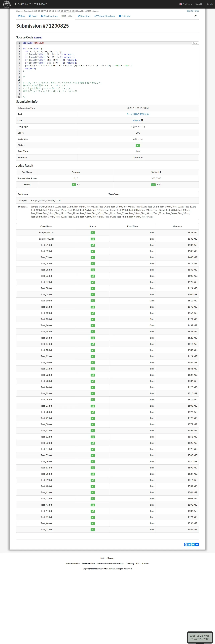Go to the Clarifications tab
This screenshot has height=644, width=215.
coord(49,16)
